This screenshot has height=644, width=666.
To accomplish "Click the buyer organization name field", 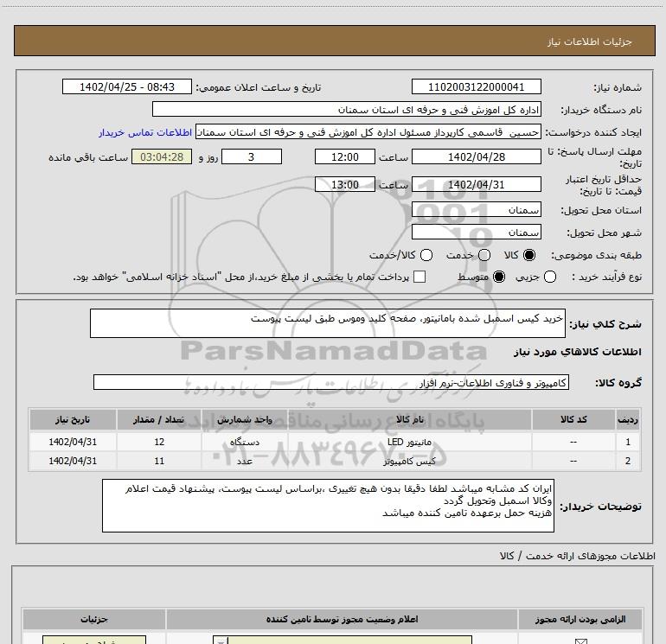I will click(347, 109).
